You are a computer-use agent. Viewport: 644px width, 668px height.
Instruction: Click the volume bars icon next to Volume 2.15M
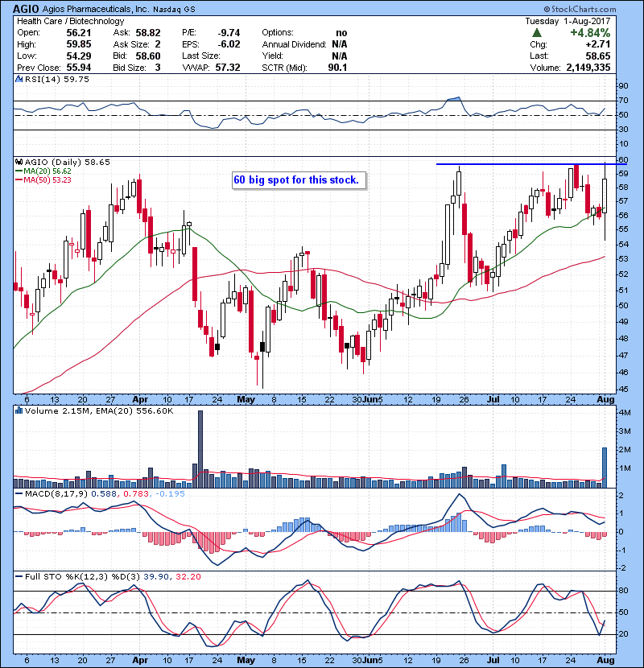click(19, 410)
